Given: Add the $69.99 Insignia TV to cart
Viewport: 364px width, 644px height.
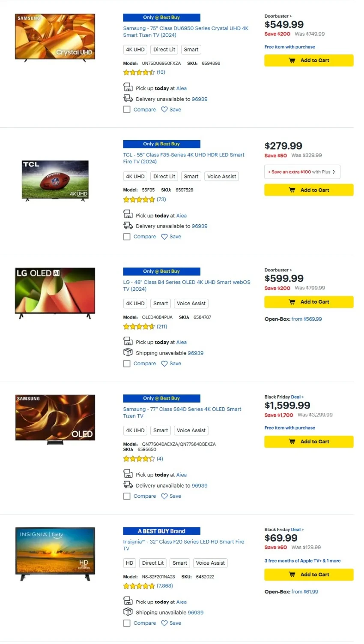Looking at the screenshot, I should (x=309, y=575).
